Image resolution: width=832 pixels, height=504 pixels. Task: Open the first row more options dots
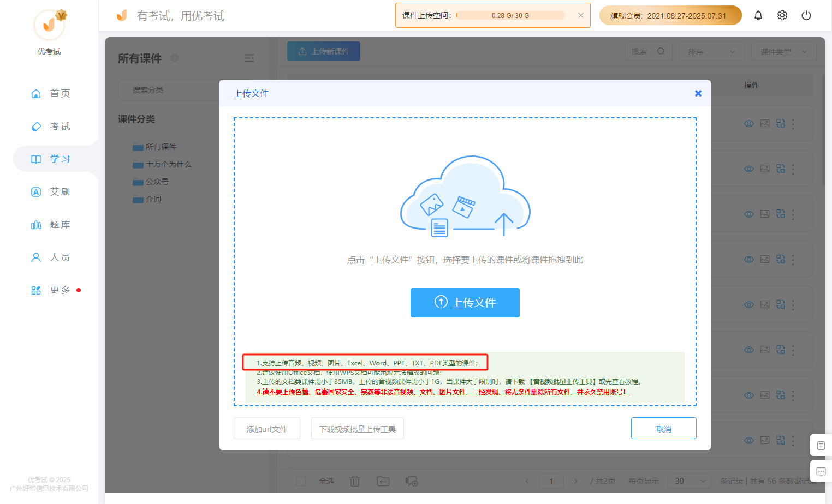(x=793, y=124)
